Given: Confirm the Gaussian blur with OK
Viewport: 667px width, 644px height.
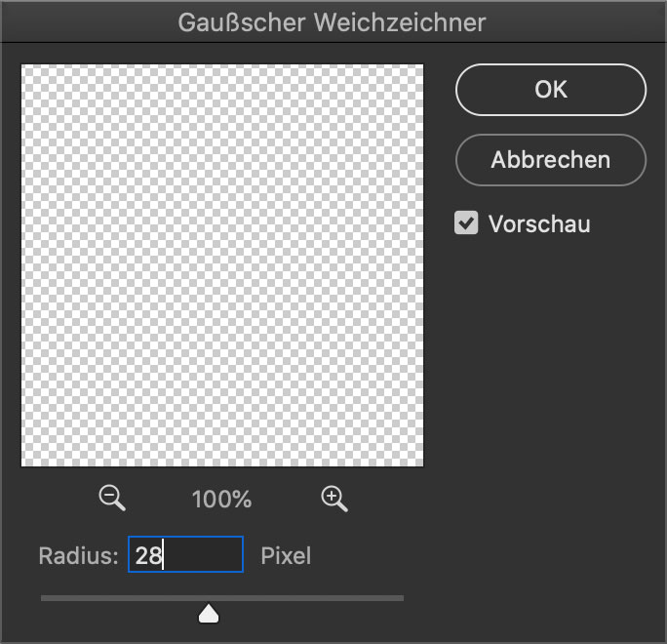Looking at the screenshot, I should click(x=551, y=90).
